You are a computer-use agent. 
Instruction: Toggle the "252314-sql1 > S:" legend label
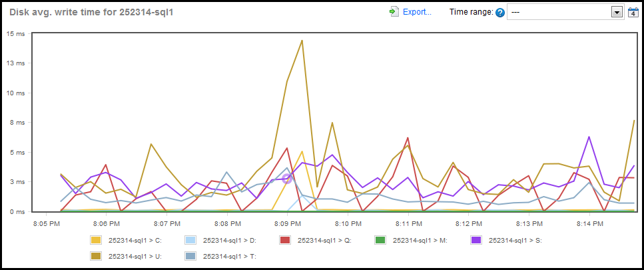tap(515, 240)
